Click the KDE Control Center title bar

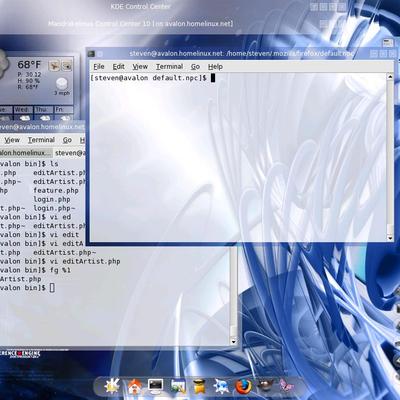140,6
